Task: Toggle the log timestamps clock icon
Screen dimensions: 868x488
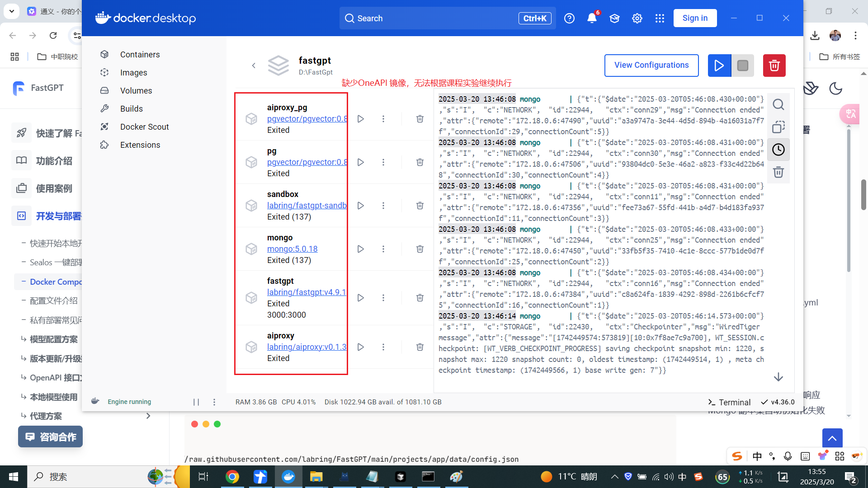Action: pyautogui.click(x=778, y=150)
